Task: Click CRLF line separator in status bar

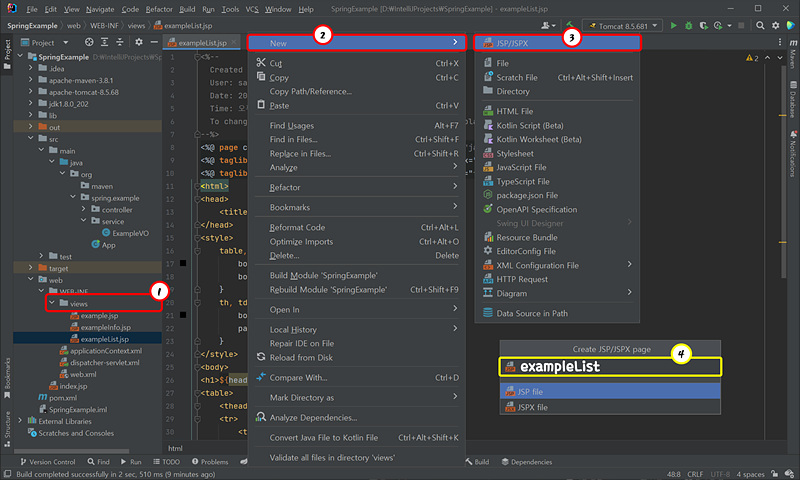Action: pyautogui.click(x=695, y=474)
